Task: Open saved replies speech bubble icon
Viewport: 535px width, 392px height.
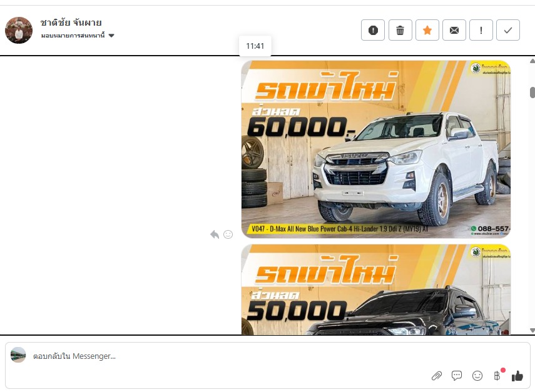Action: click(x=457, y=376)
